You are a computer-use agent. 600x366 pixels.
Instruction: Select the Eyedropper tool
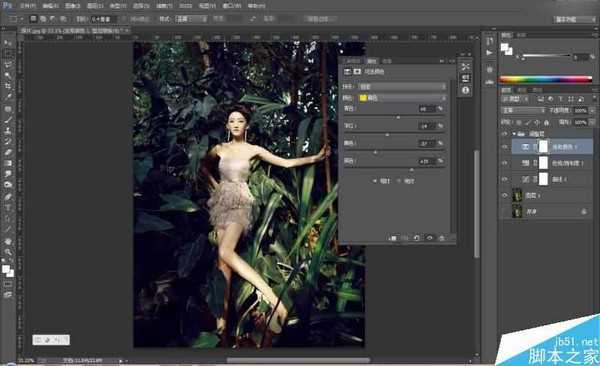pyautogui.click(x=8, y=97)
